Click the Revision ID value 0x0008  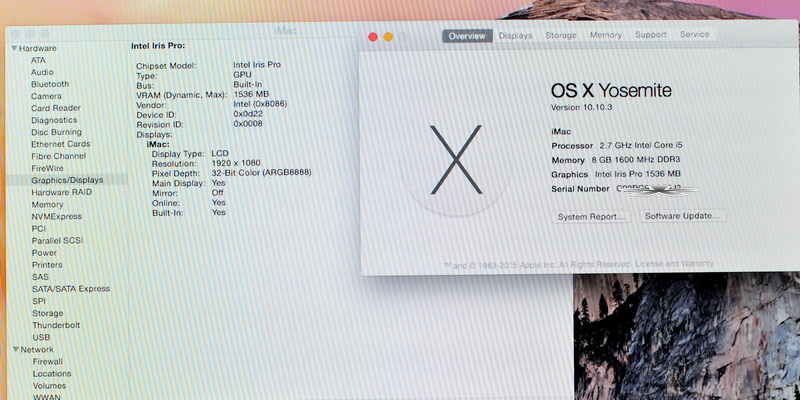pyautogui.click(x=248, y=124)
